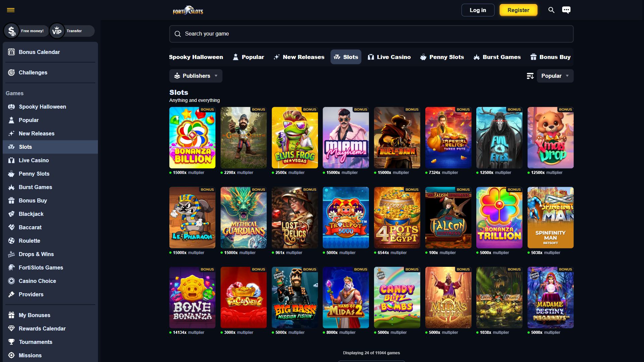Click the Challenges target icon
Screen dimensions: 644x362
coord(11,72)
